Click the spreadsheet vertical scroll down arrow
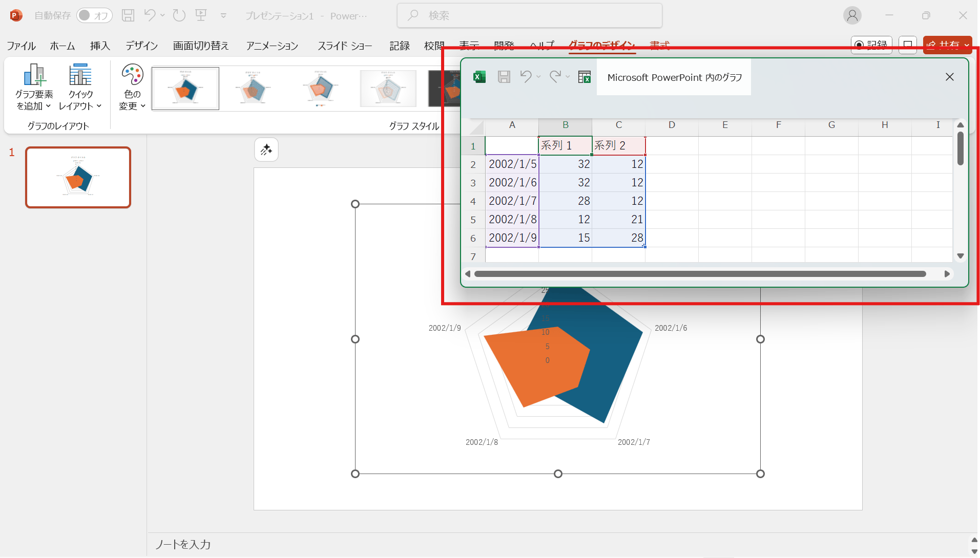This screenshot has height=558, width=980. [961, 256]
